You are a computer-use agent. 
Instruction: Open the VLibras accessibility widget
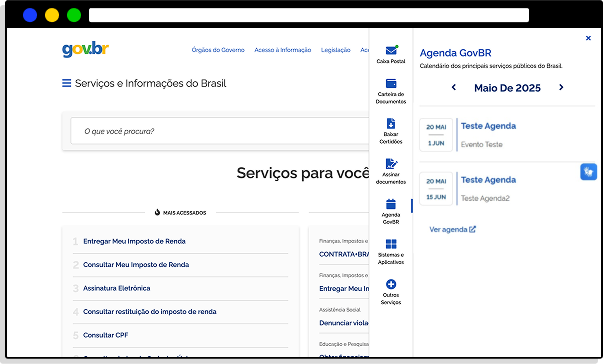588,172
